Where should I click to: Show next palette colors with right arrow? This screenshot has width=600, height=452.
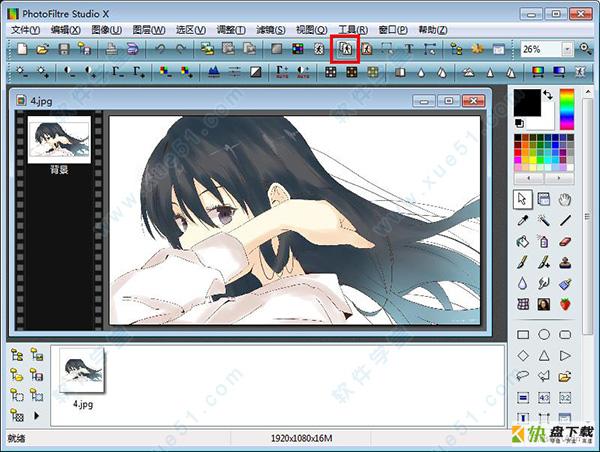pos(559,178)
